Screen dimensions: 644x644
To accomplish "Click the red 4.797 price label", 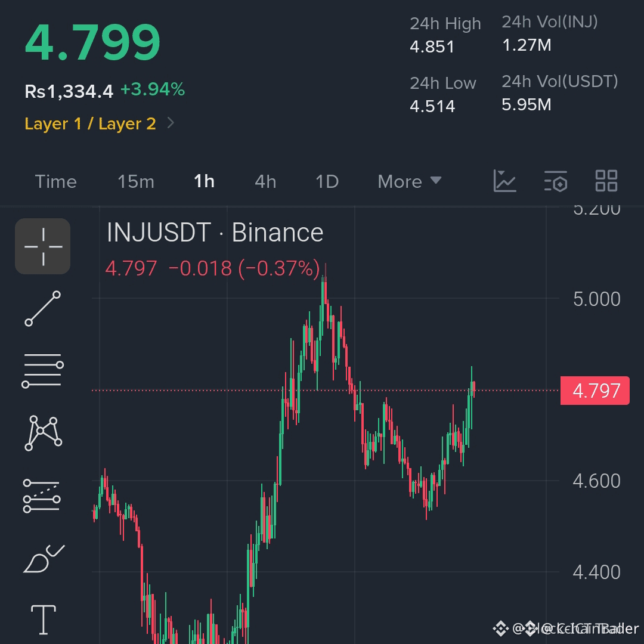I will pos(595,391).
